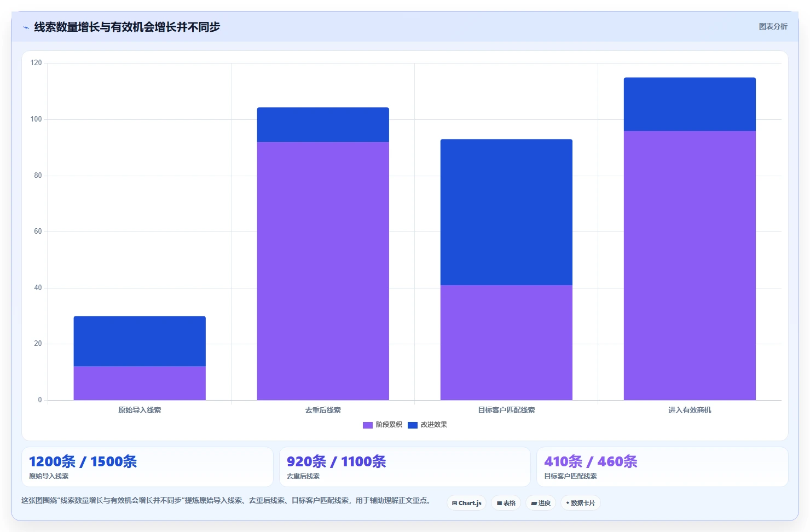This screenshot has height=532, width=810.
Task: Select the purple segment of 进入有效商机 bar
Action: pyautogui.click(x=690, y=265)
